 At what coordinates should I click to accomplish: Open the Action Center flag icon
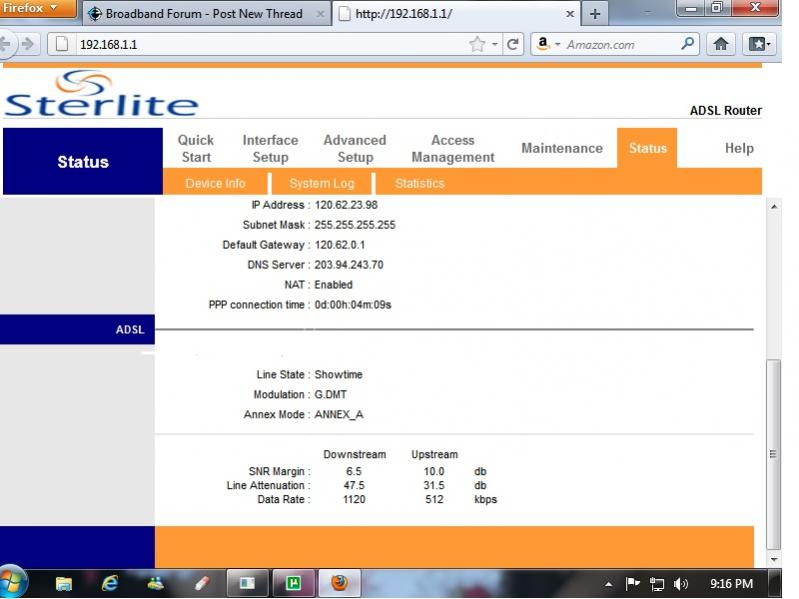[632, 584]
